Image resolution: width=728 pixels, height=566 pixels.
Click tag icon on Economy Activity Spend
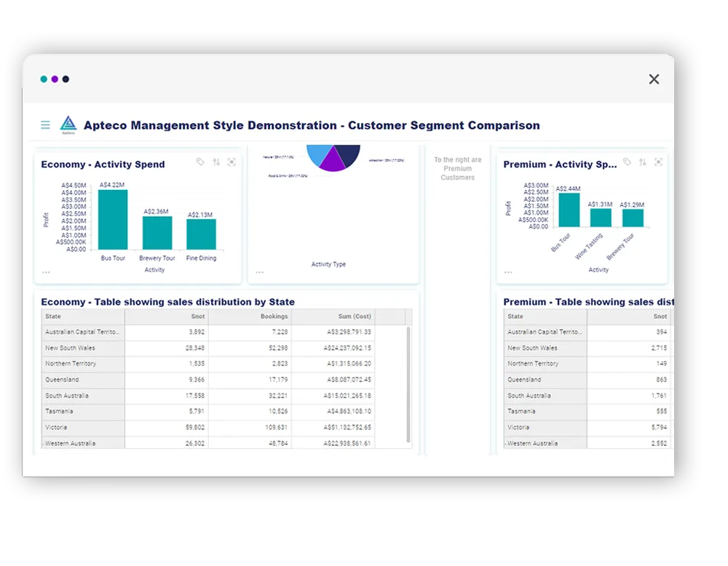coord(200,162)
